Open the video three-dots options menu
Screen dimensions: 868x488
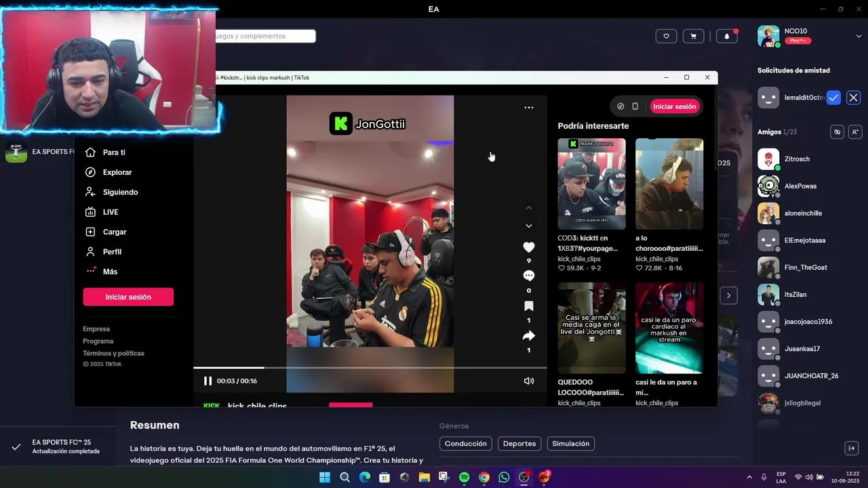pyautogui.click(x=529, y=107)
